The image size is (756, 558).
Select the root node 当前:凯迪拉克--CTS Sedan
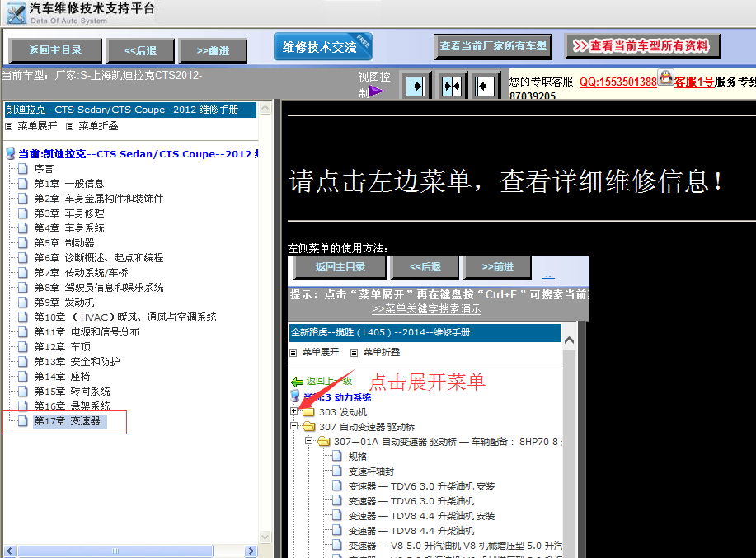(139, 154)
